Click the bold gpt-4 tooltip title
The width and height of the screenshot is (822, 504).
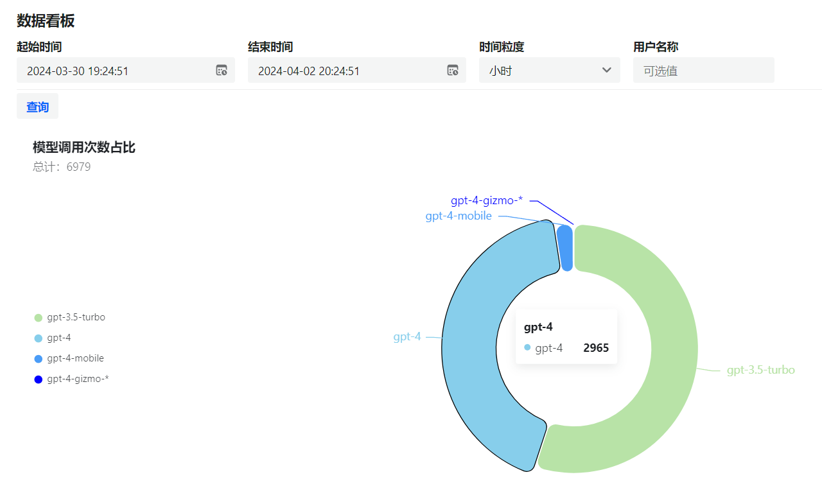[x=538, y=327]
